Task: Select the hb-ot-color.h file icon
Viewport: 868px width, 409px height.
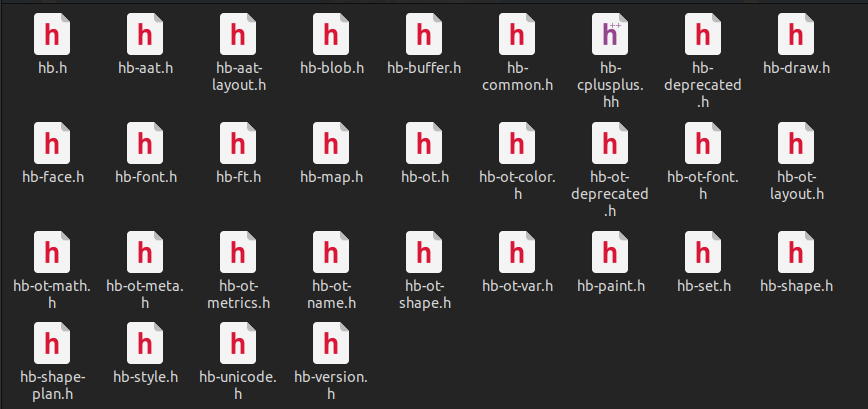Action: pos(517,143)
